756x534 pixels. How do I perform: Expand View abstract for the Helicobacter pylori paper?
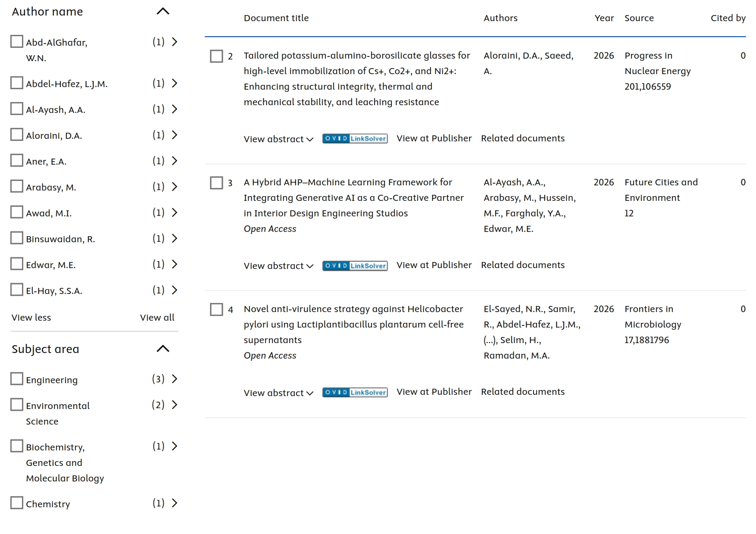click(x=278, y=393)
